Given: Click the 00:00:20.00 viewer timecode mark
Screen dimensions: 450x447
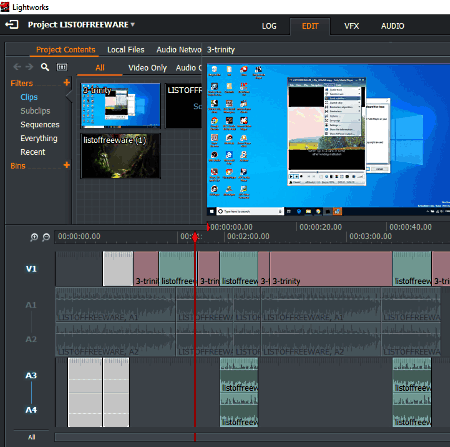Looking at the screenshot, I should [320, 227].
